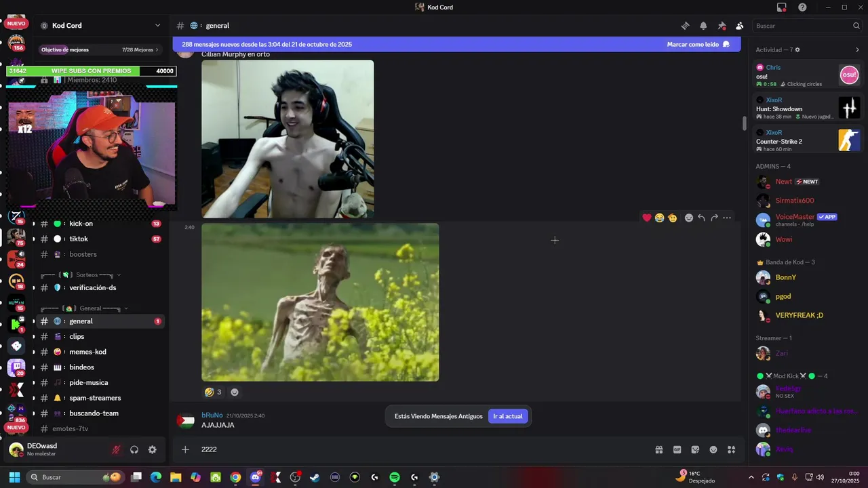Open the Threads icon in channel header

tap(685, 26)
